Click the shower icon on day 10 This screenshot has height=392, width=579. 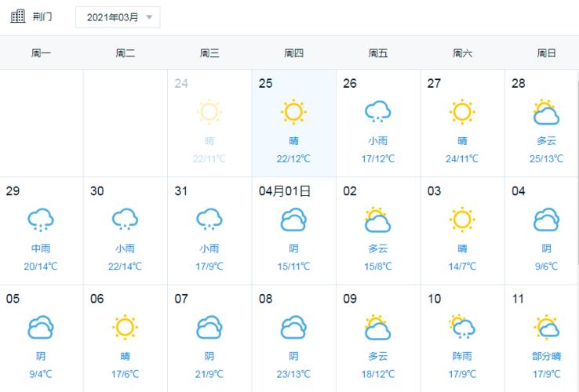point(462,327)
